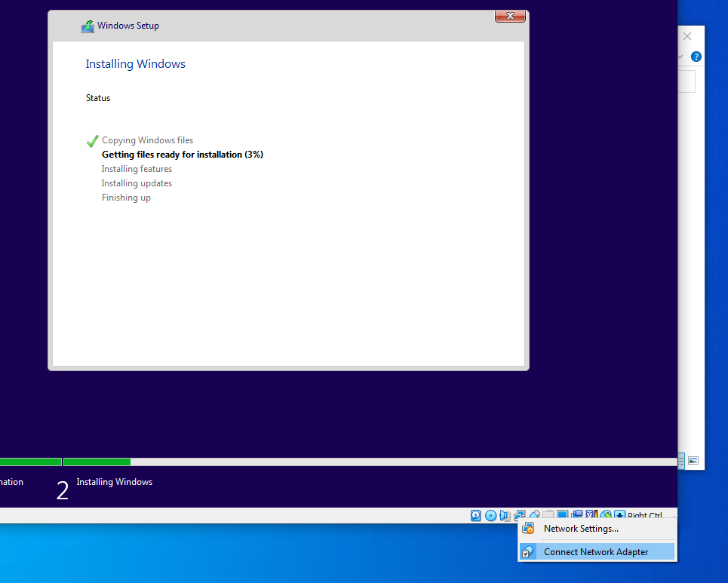Open Network Settings... from the popup menu
The height and width of the screenshot is (583, 728).
point(581,529)
